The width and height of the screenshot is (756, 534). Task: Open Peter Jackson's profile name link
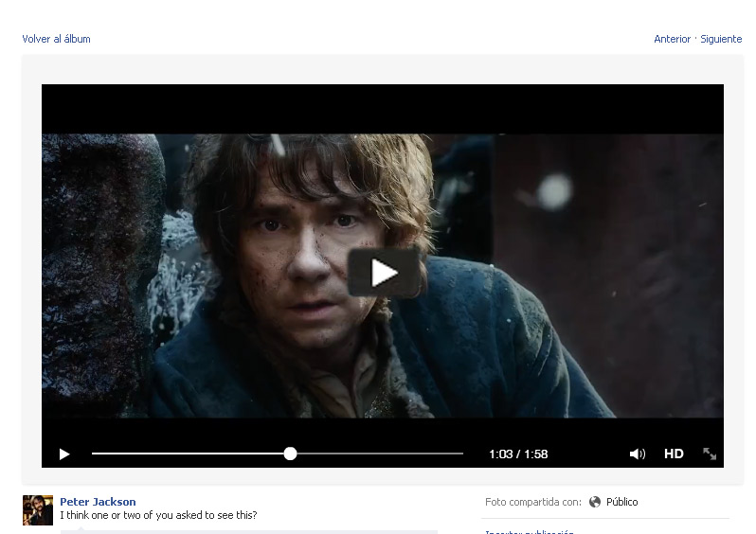pos(98,502)
